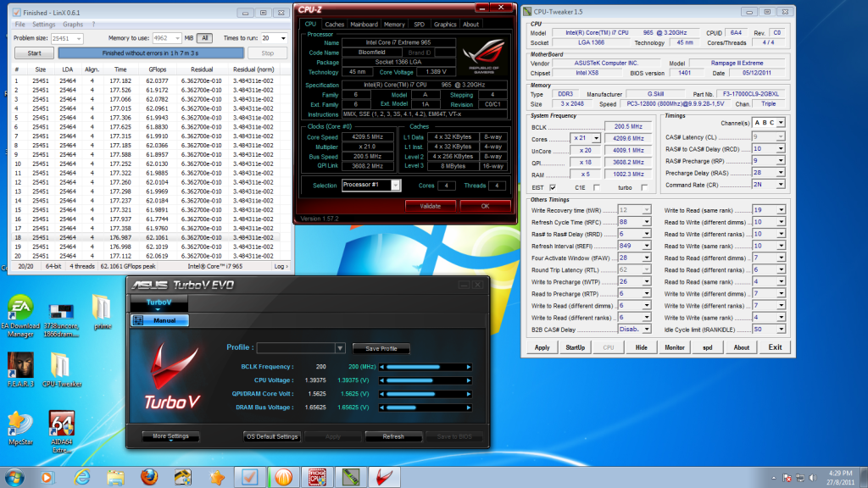Open Internet Explorer from the taskbar
The width and height of the screenshot is (868, 488).
click(x=83, y=476)
